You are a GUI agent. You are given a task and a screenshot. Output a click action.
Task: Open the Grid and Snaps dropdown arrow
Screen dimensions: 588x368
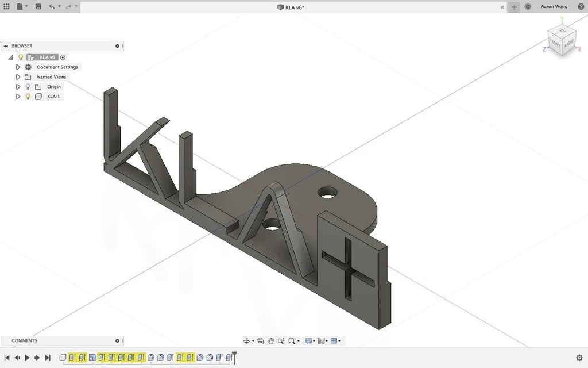[x=327, y=341]
